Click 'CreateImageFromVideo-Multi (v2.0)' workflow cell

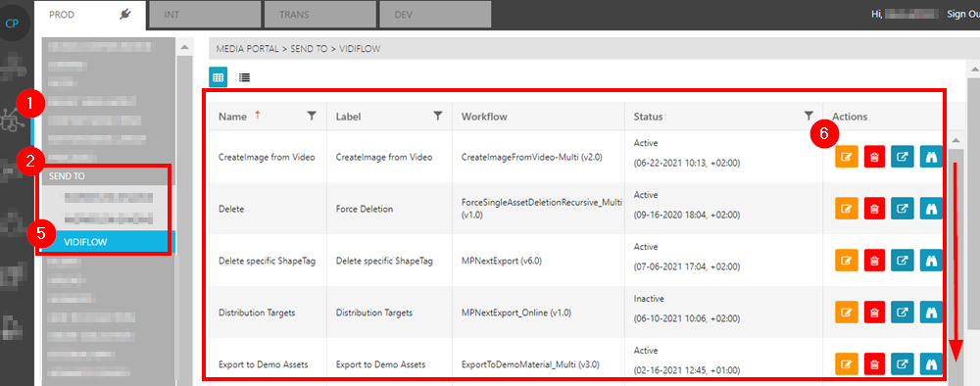pos(531,158)
